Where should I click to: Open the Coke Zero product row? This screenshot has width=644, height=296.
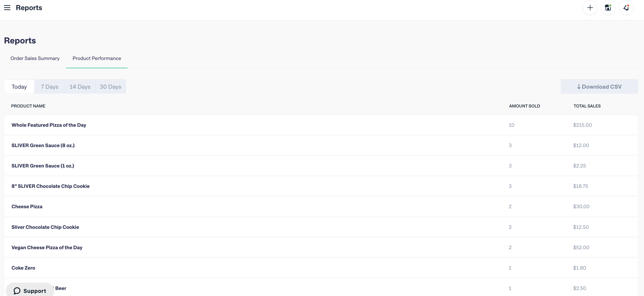tap(321, 268)
